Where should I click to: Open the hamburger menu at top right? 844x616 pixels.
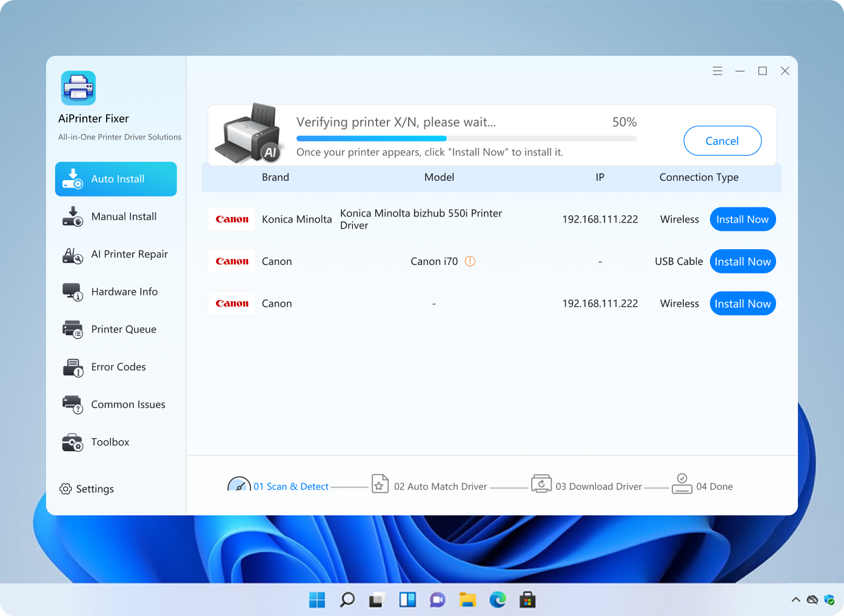[x=717, y=70]
